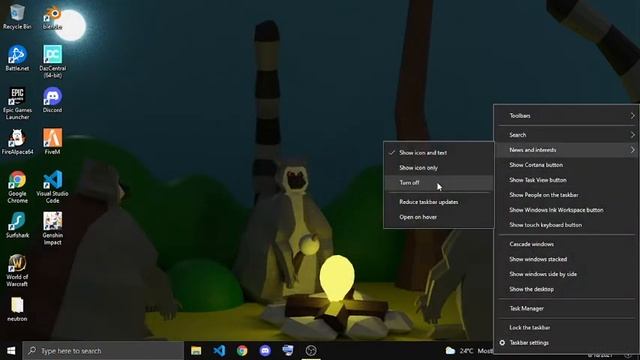The width and height of the screenshot is (640, 360).
Task: Toggle Show People on the taskbar
Action: 567,195
